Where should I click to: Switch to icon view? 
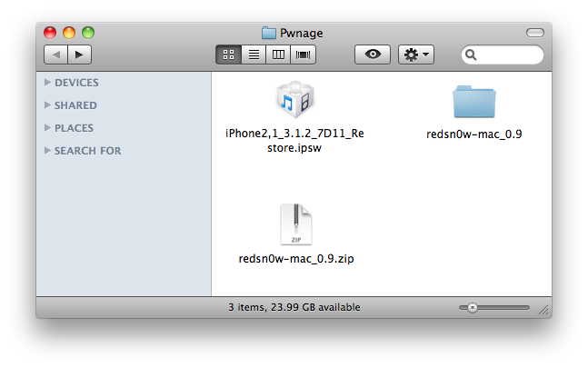click(x=228, y=55)
